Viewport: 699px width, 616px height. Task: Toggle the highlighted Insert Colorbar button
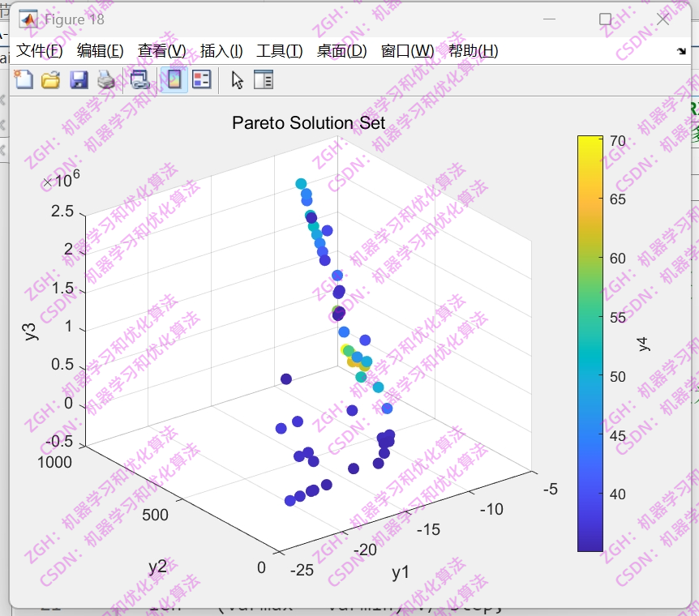click(173, 79)
